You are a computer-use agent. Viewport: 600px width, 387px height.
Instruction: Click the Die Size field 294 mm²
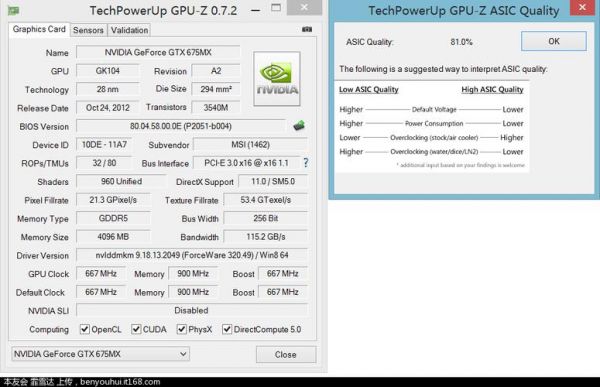(x=216, y=89)
